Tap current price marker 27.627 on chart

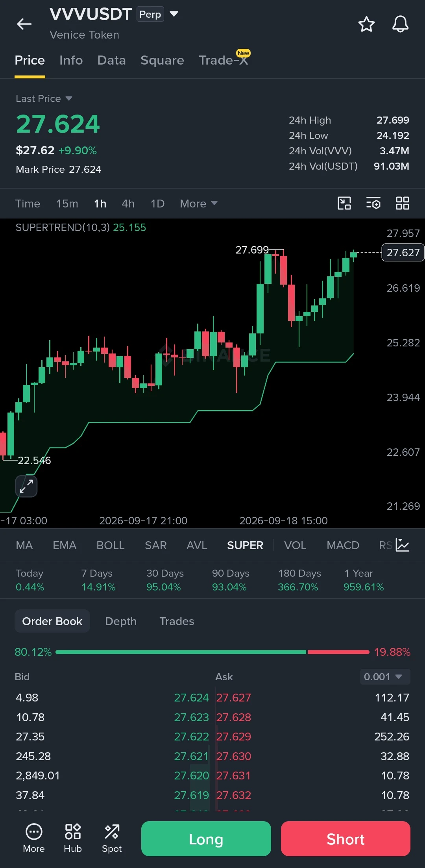403,252
